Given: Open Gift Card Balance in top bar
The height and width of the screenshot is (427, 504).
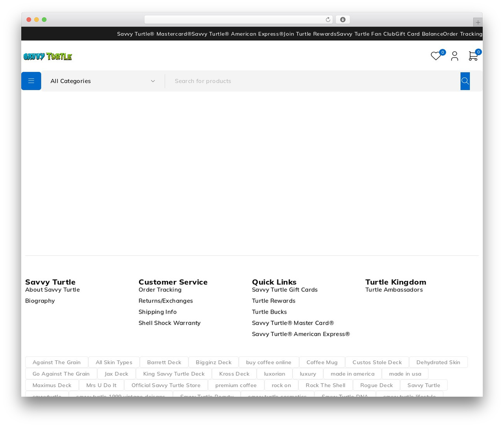Looking at the screenshot, I should [x=419, y=34].
